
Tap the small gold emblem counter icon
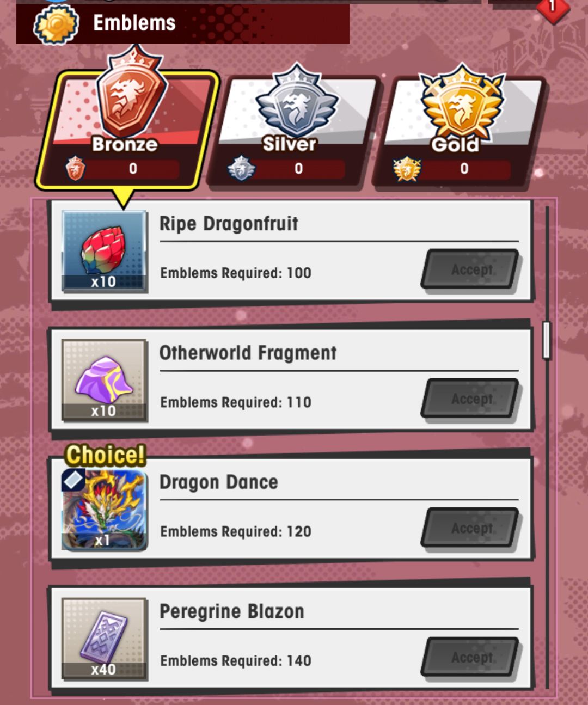click(407, 169)
